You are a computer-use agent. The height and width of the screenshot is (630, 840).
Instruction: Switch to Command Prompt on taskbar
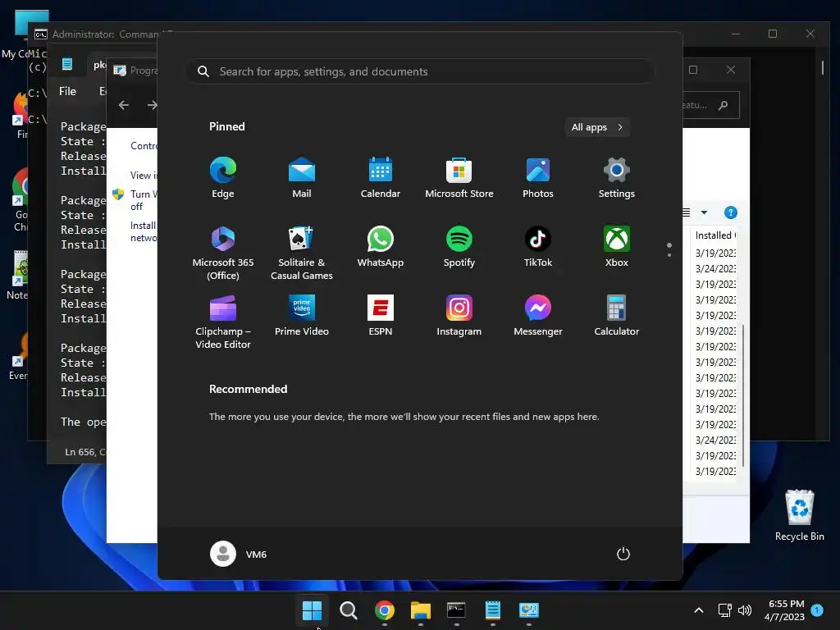pos(456,609)
